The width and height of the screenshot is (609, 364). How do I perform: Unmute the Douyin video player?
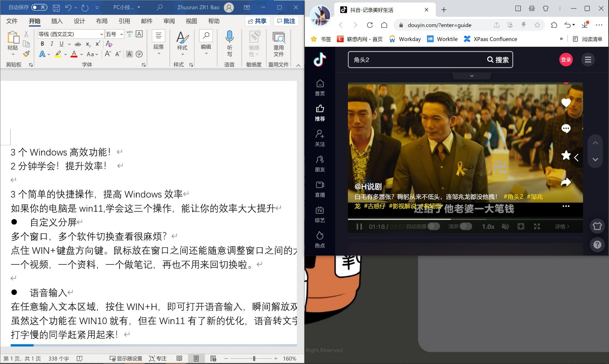(x=505, y=226)
